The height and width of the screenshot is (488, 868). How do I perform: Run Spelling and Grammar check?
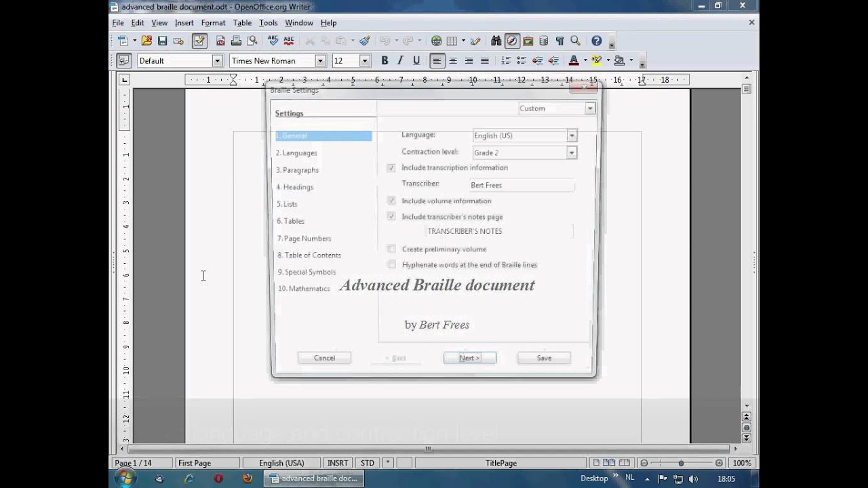tap(273, 41)
